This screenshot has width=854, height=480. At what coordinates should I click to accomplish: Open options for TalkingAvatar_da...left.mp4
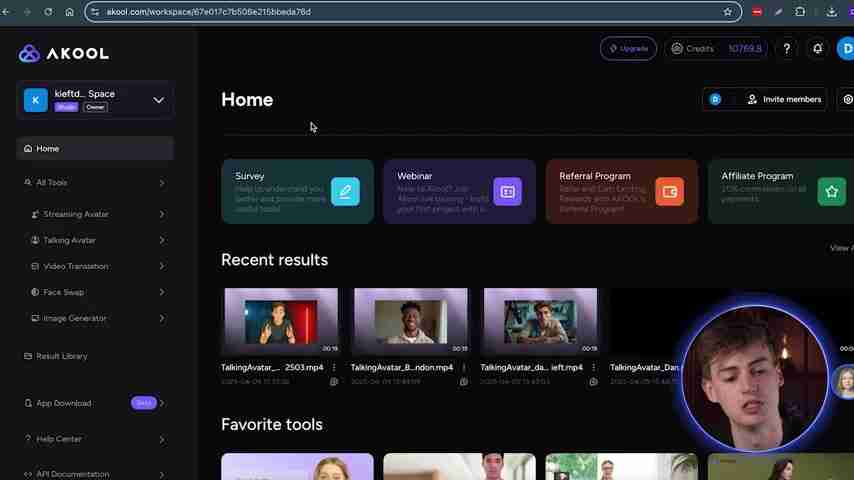click(x=593, y=368)
